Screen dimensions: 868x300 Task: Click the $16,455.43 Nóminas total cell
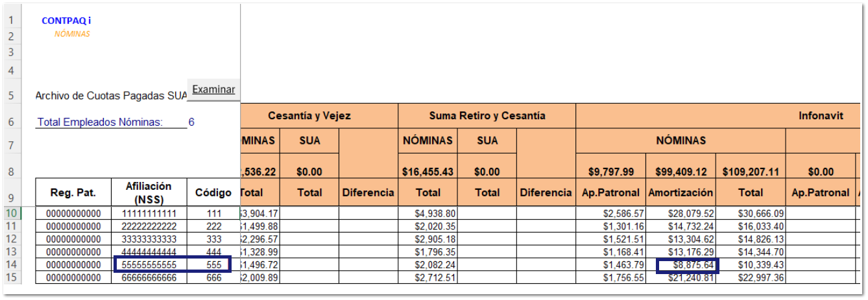428,172
